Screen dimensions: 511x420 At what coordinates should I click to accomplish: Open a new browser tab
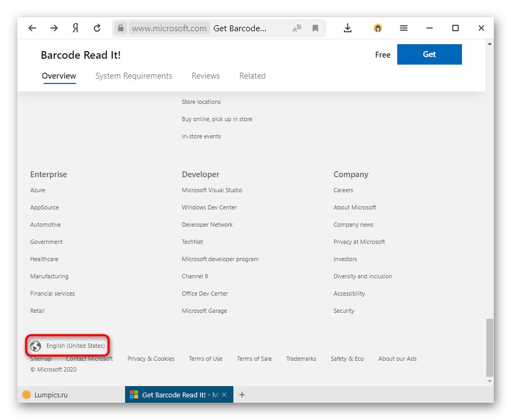point(241,395)
